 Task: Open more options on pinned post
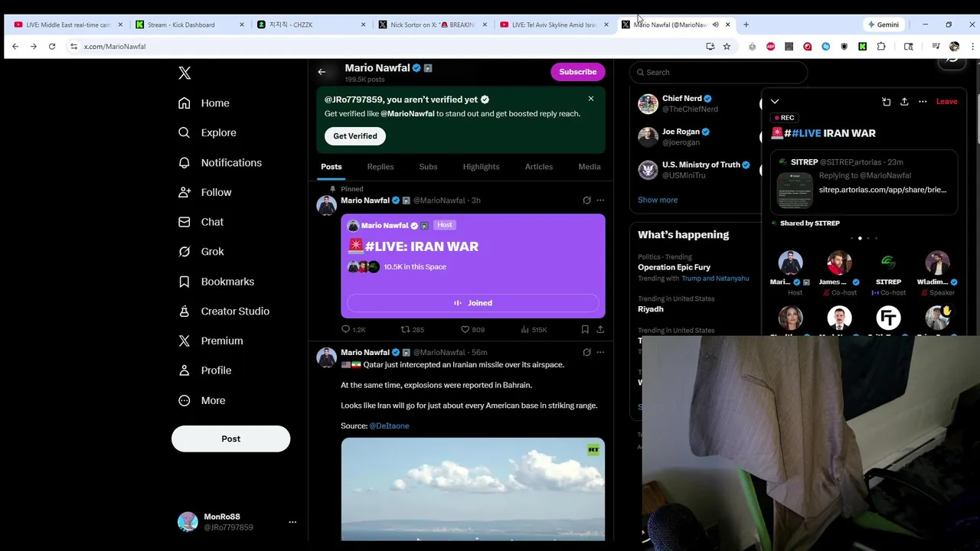[x=600, y=201]
